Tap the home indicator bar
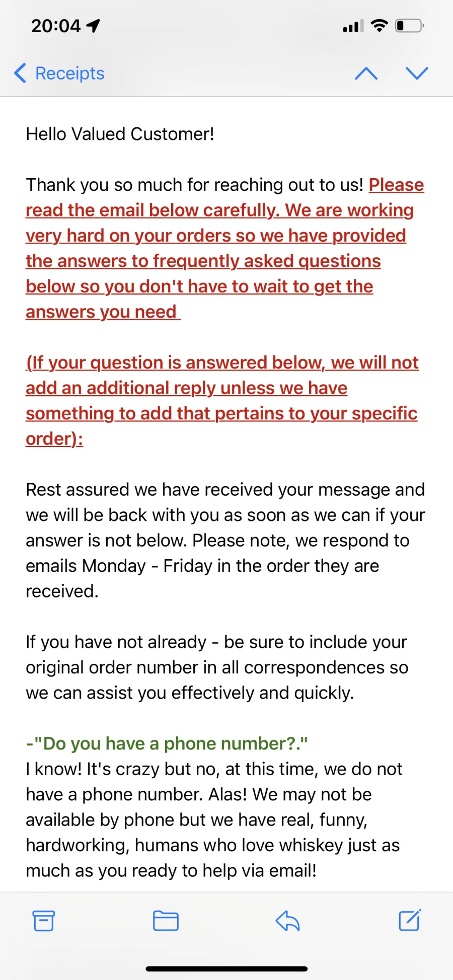453x980 pixels. pyautogui.click(x=226, y=968)
